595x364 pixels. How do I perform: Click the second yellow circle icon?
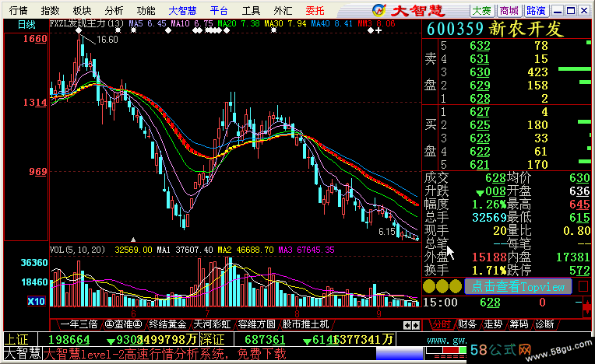(x=442, y=286)
